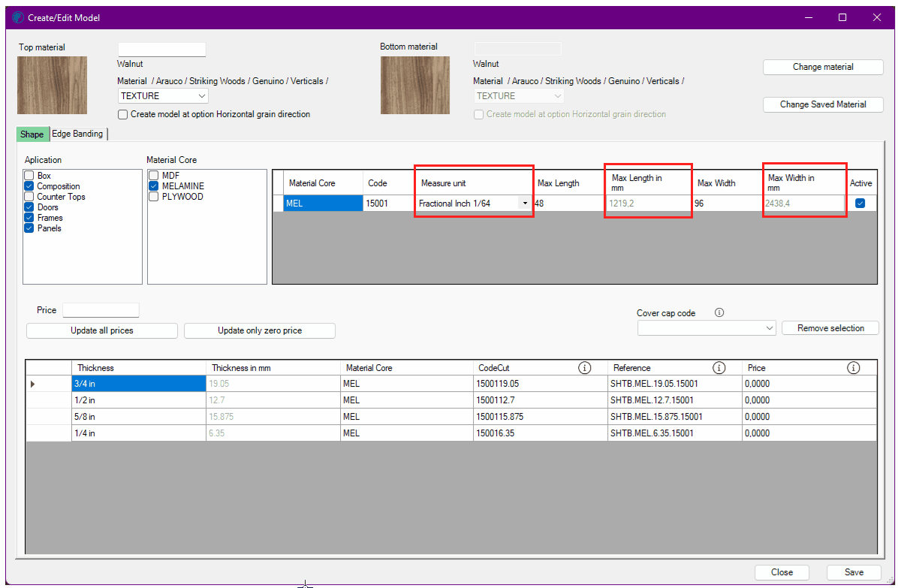Uncheck the MELAMINE material core
The width and height of the screenshot is (898, 588).
[x=153, y=186]
